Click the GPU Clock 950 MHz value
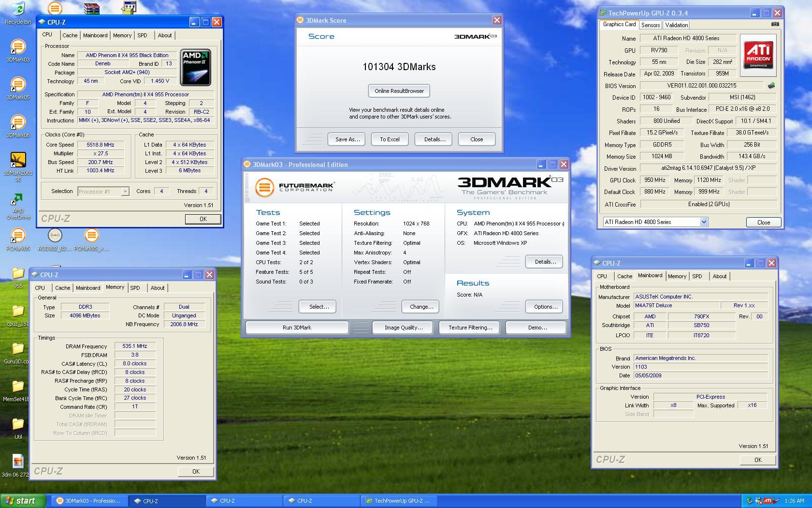Viewport: 812px width, 508px height. click(x=654, y=180)
